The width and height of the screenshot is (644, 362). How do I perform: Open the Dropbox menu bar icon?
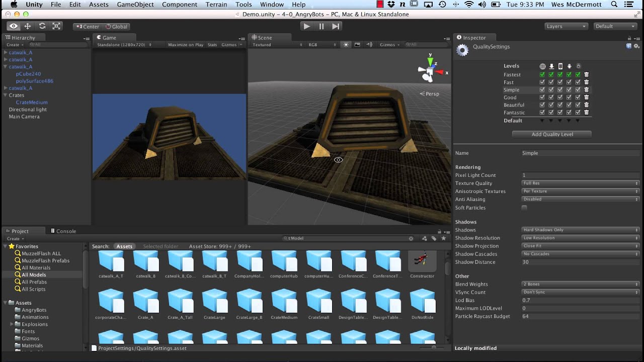click(x=391, y=5)
